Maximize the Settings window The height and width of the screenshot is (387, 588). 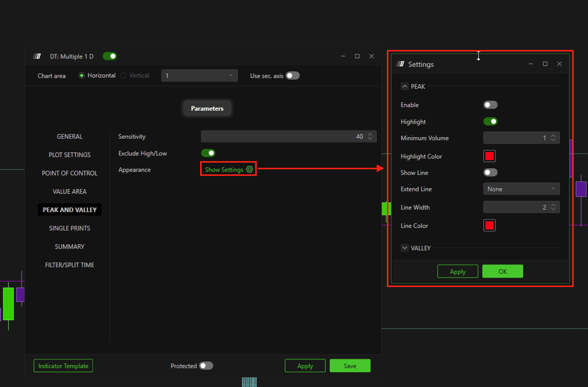coord(545,64)
